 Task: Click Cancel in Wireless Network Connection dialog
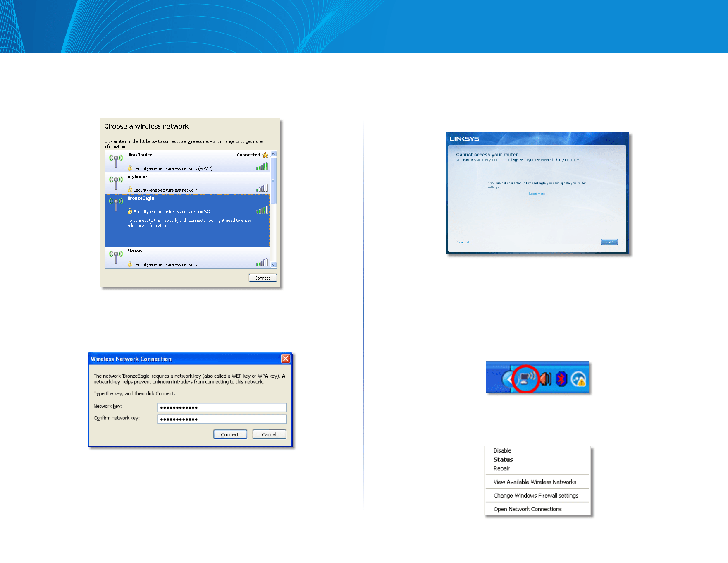269,434
